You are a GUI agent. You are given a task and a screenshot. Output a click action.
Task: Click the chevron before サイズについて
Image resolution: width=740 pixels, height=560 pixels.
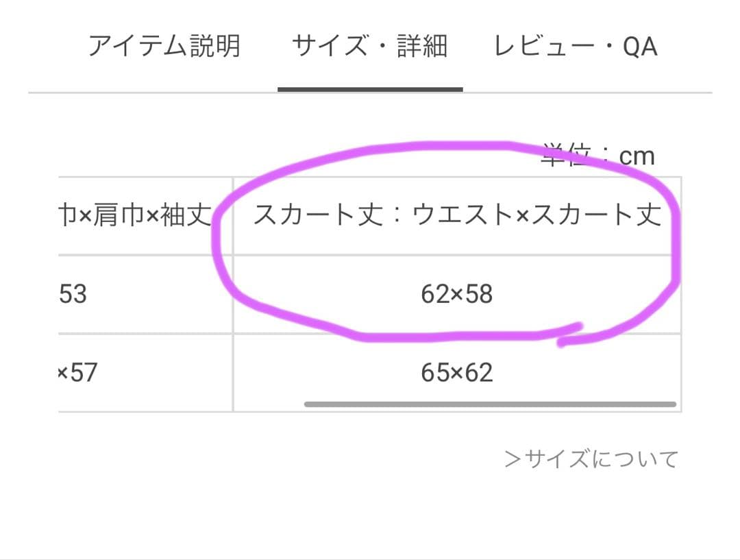(513, 459)
